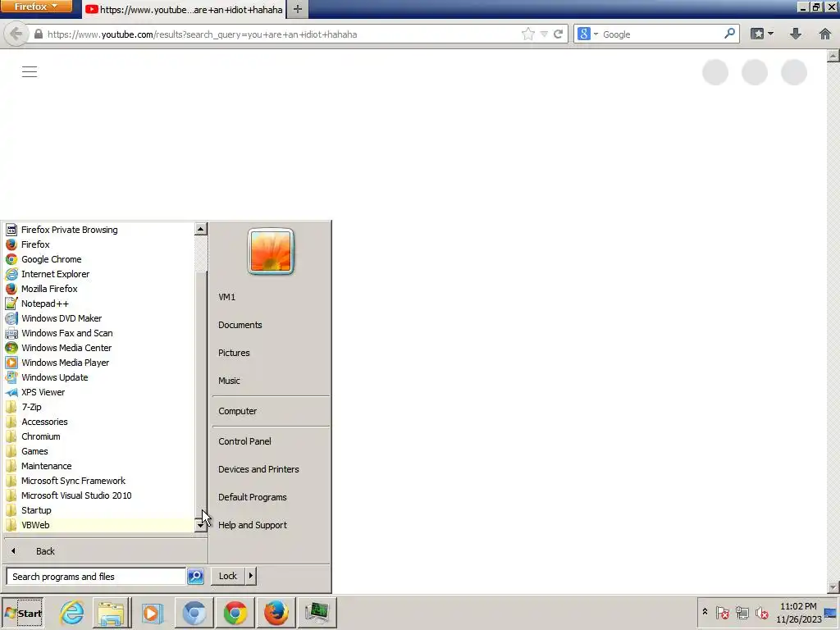
Task: Open a new tab with plus button
Action: tap(298, 9)
